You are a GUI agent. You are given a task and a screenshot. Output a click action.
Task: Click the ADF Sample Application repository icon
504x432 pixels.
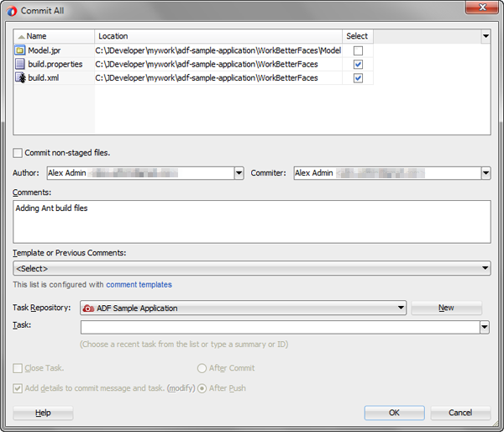pyautogui.click(x=88, y=308)
